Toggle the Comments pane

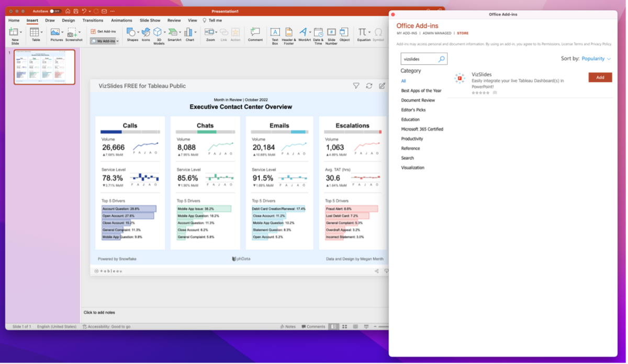[313, 326]
